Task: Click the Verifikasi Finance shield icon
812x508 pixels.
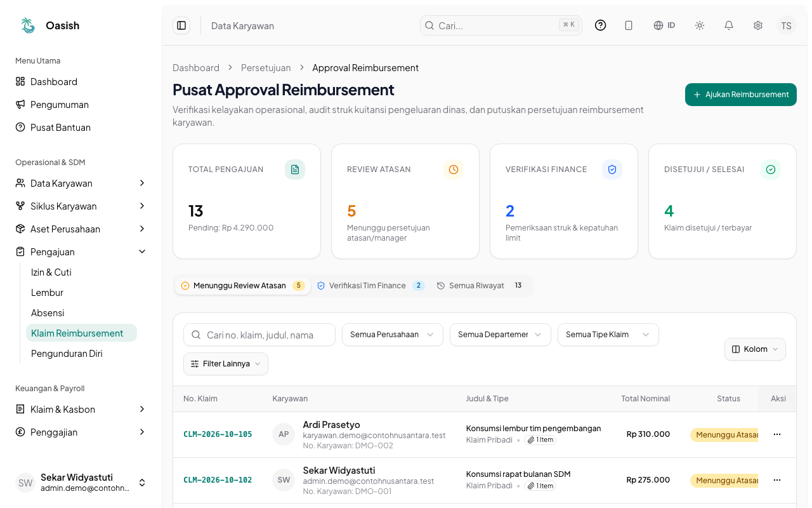Action: [x=612, y=170]
